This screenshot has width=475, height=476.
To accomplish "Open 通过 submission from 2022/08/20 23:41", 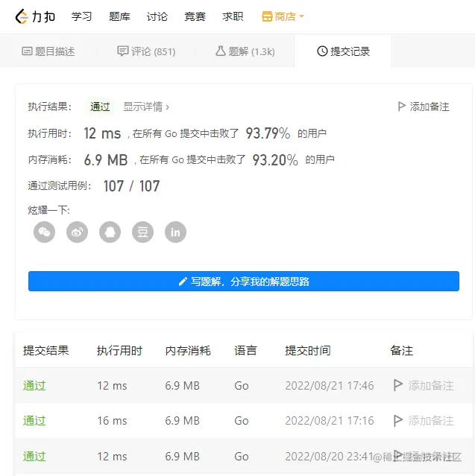I will coord(34,457).
